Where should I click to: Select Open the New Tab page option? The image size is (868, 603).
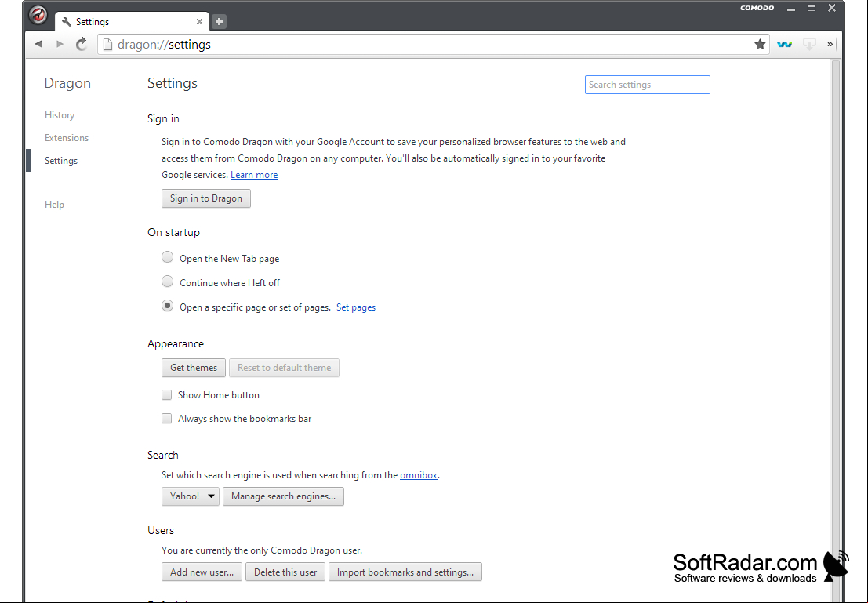tap(167, 257)
